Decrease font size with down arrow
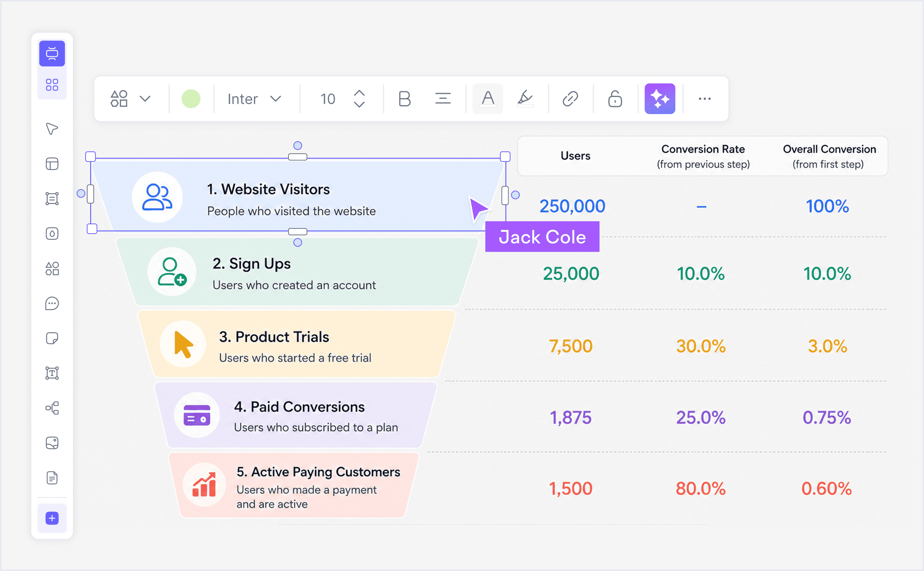 pyautogui.click(x=359, y=104)
